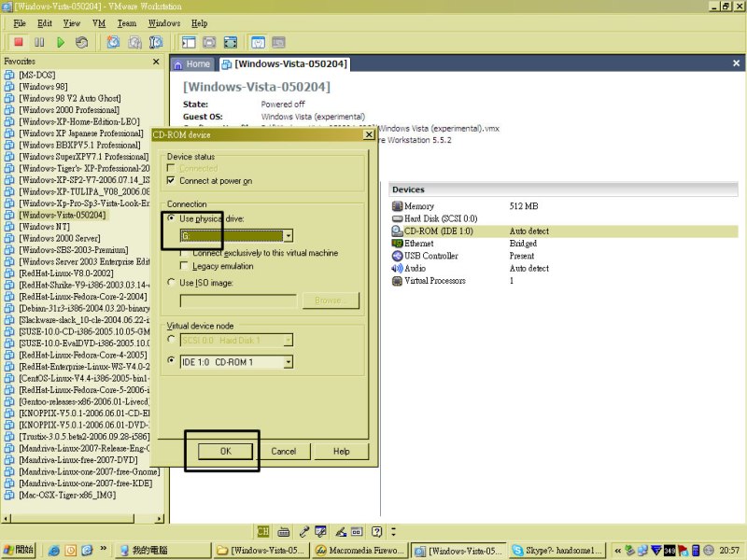Toggle the Connected checkbox
This screenshot has width=747, height=560.
(171, 168)
